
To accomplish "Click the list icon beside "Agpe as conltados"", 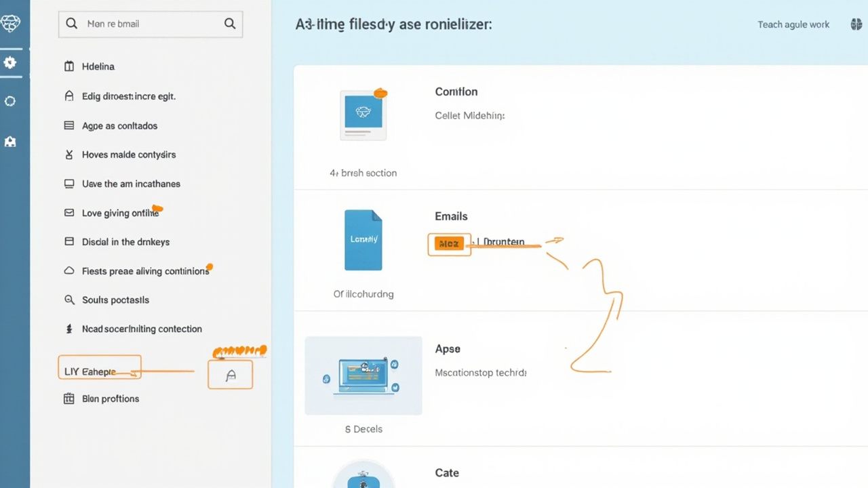I will point(68,125).
